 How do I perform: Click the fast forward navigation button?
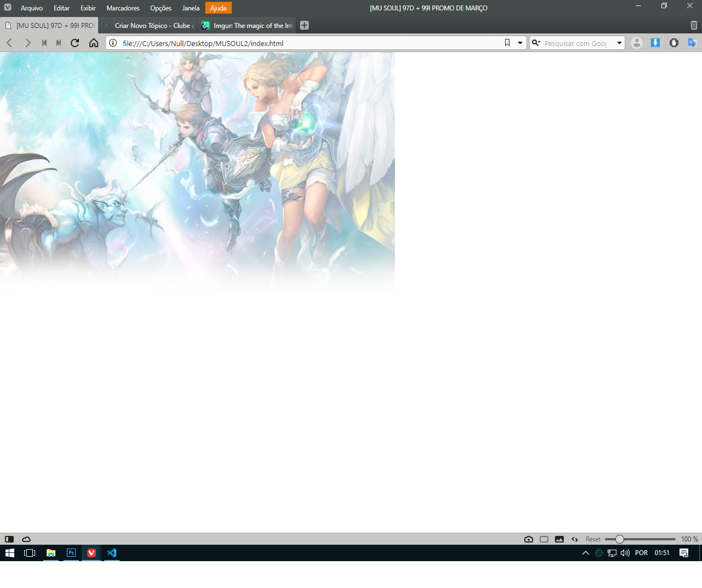click(59, 43)
